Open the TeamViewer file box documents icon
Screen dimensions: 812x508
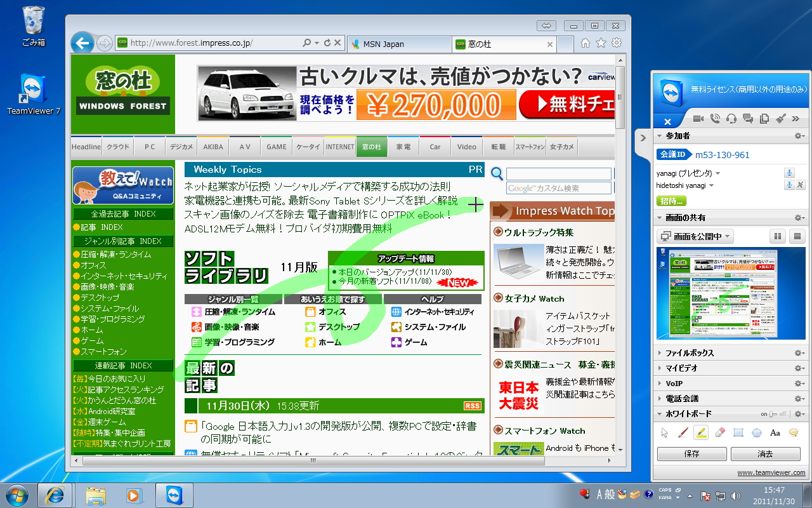[764, 118]
